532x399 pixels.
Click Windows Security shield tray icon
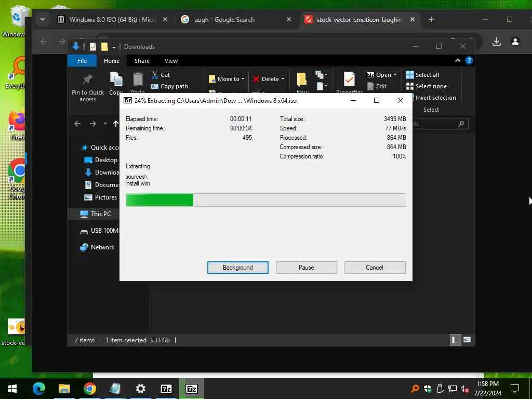pos(428,389)
